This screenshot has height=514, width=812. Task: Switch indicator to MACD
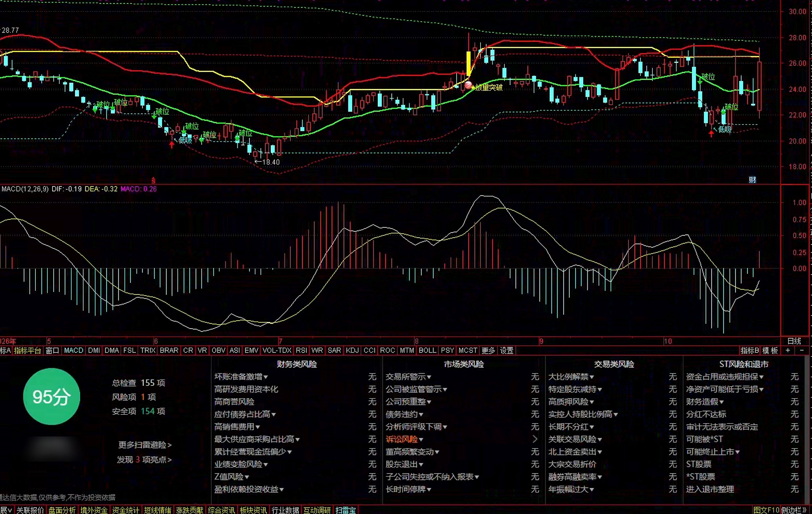pyautogui.click(x=73, y=350)
